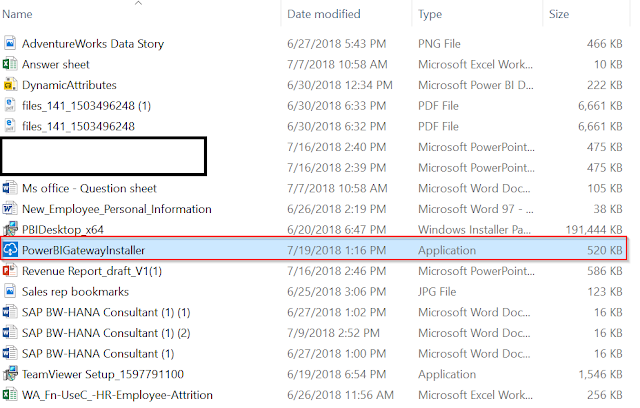Select the file name Ms office - Question sheet
The image size is (640, 408).
89,188
